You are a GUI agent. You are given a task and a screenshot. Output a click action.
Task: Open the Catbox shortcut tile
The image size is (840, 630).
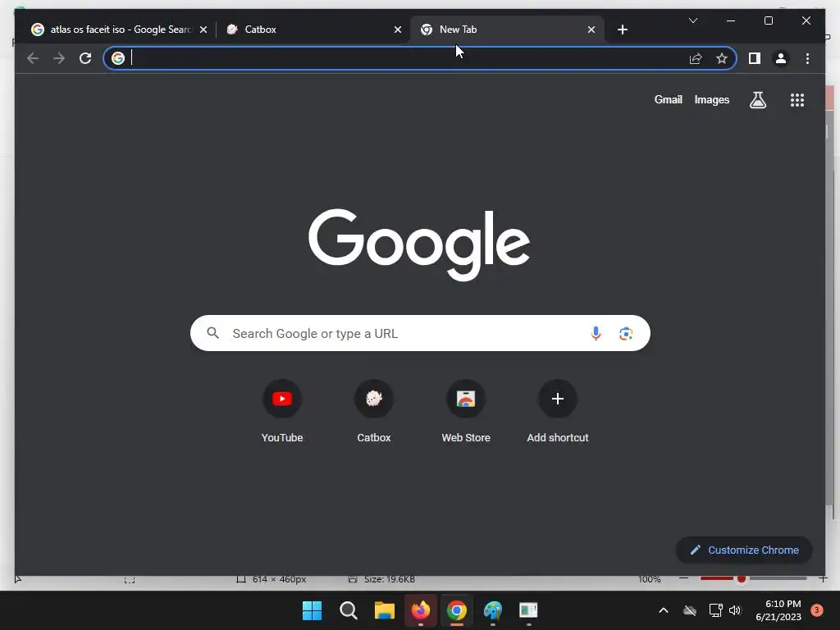374,411
